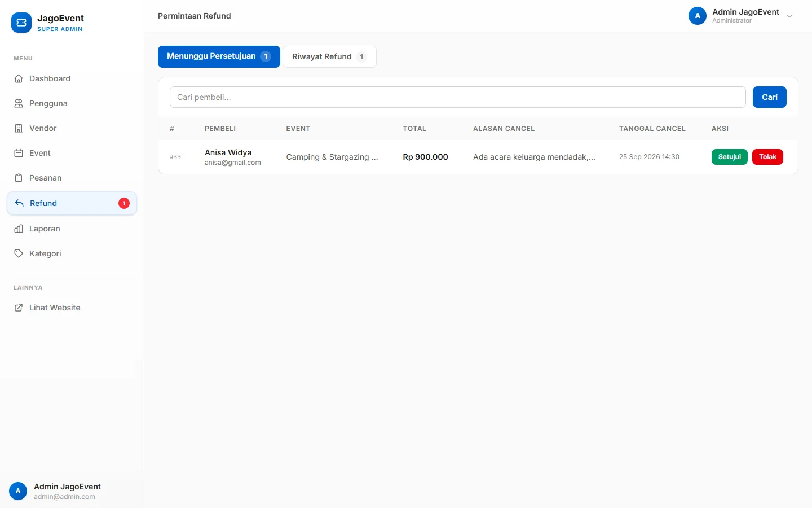812x508 pixels.
Task: Switch to the Menunggu Persetujuan tab
Action: 219,56
